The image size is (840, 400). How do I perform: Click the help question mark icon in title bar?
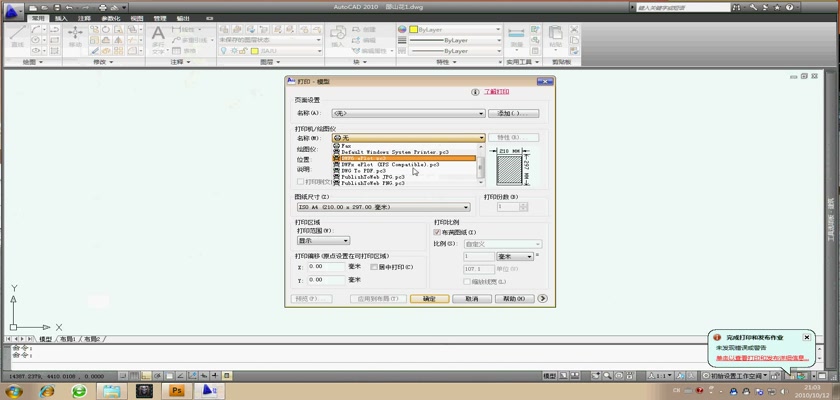790,7
